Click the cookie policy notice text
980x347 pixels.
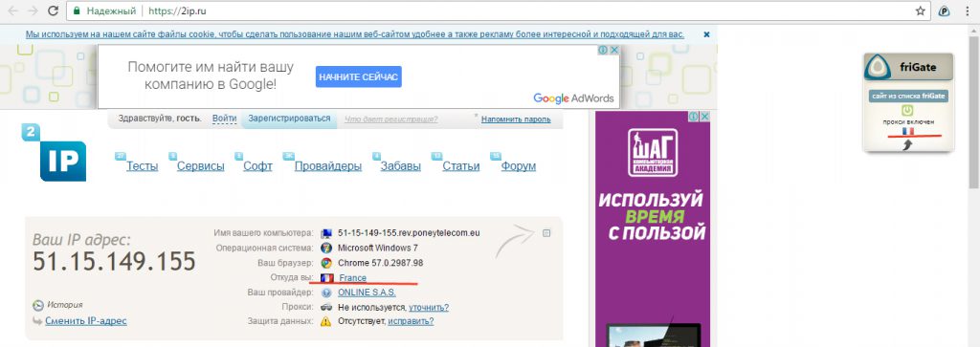click(355, 34)
